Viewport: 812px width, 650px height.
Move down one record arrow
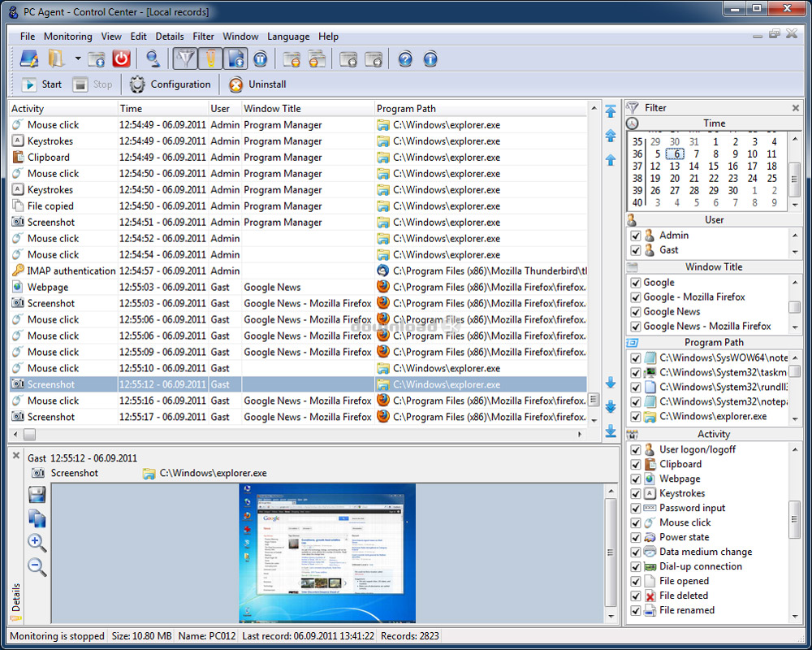click(611, 382)
